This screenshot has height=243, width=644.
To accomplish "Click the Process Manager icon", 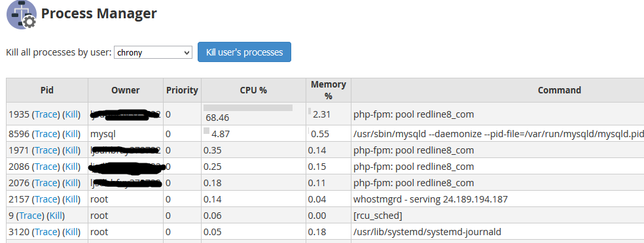I will (22, 15).
